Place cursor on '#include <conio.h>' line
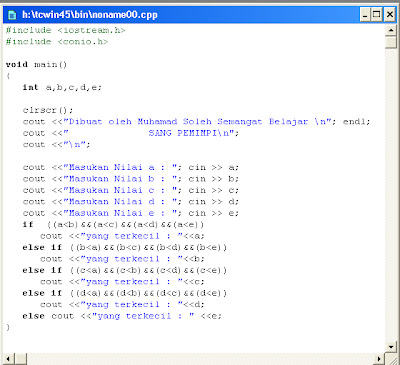 pyautogui.click(x=57, y=42)
